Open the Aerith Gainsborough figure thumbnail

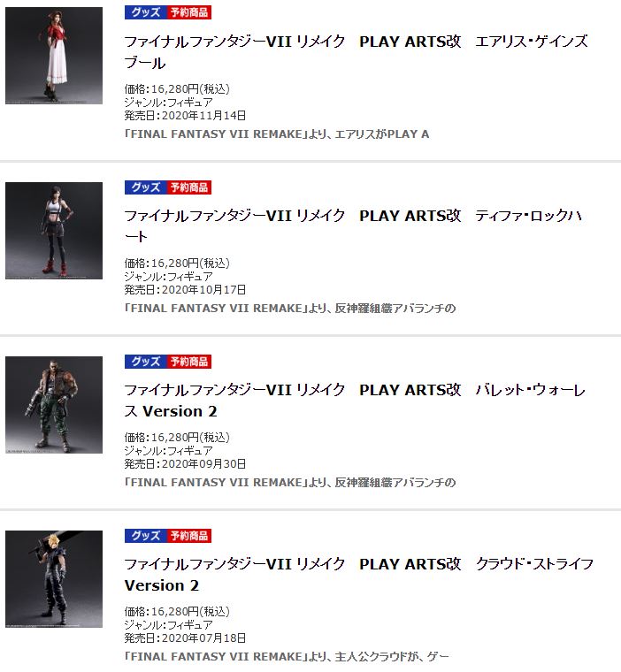[54, 56]
